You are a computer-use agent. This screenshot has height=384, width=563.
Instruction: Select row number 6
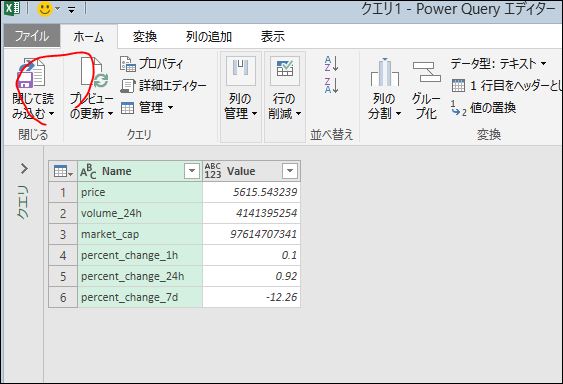point(63,297)
